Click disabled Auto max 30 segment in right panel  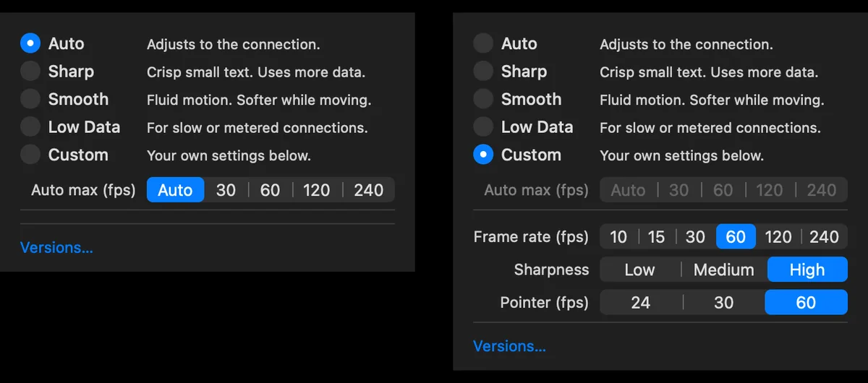[x=679, y=190]
